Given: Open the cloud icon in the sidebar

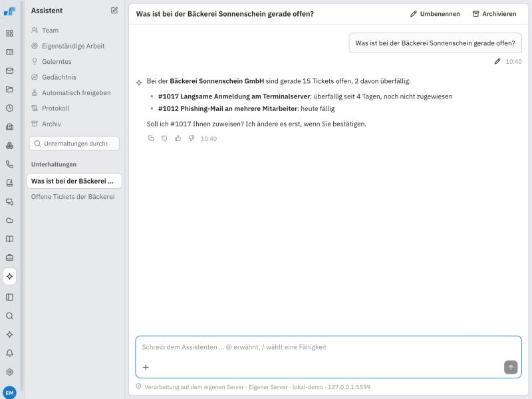Looking at the screenshot, I should click(x=9, y=220).
